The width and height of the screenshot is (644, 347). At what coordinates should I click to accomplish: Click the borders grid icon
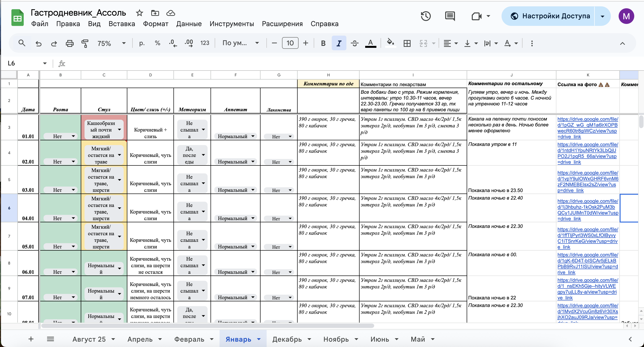pos(407,43)
